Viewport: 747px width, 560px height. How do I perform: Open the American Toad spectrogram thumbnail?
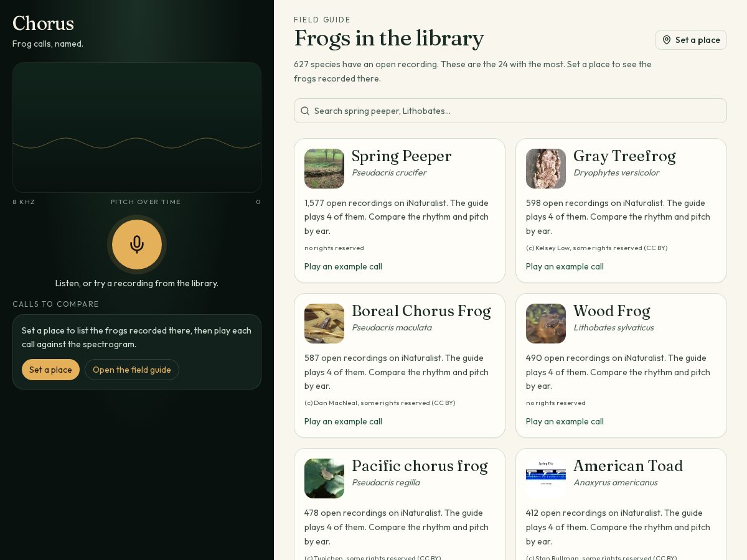(x=546, y=478)
